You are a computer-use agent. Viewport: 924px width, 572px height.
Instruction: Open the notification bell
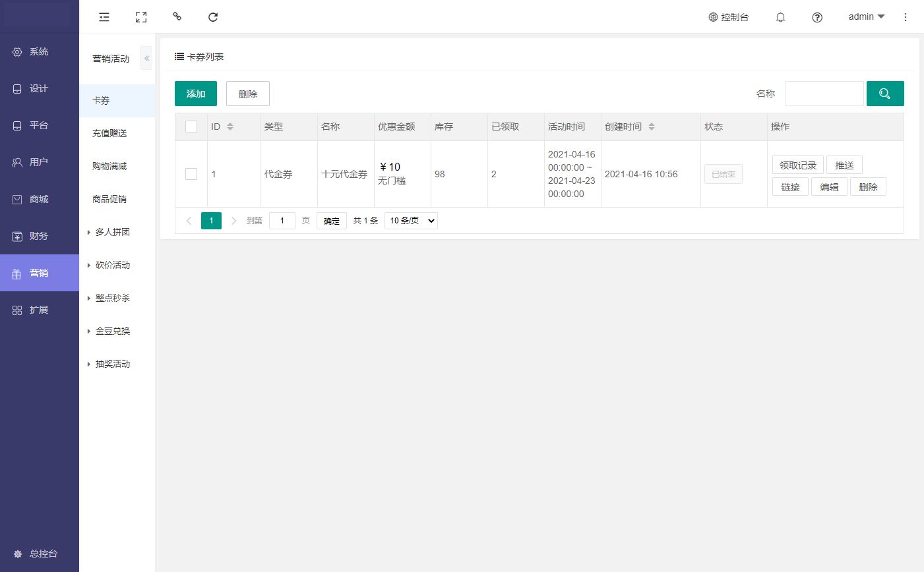point(780,17)
